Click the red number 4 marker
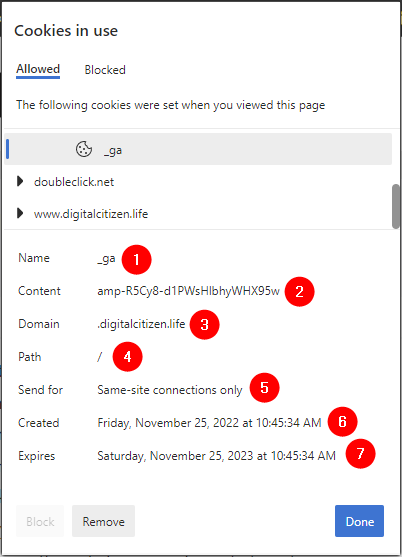The height and width of the screenshot is (557, 402). tap(127, 357)
